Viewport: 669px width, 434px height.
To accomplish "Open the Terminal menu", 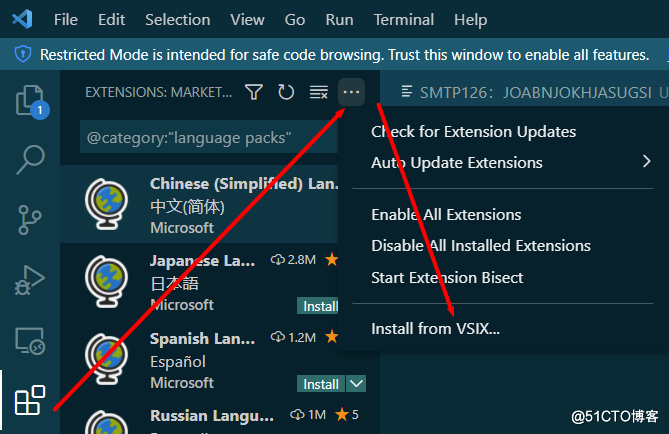I will (x=404, y=20).
